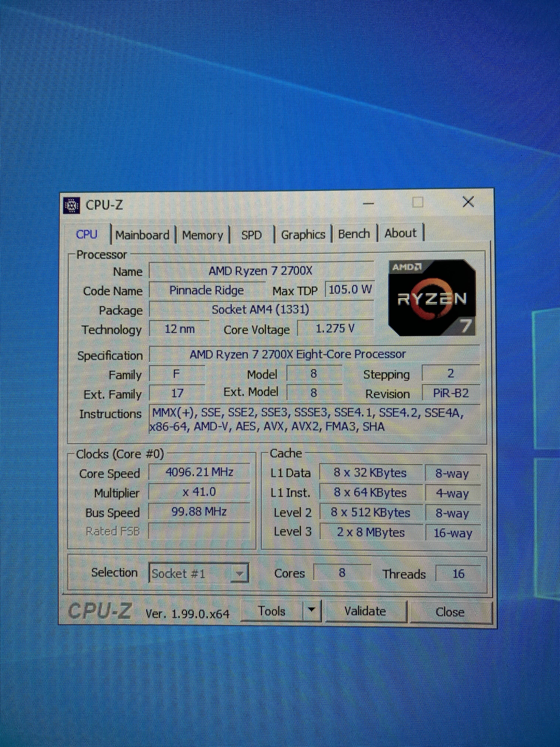This screenshot has width=560, height=747.
Task: Click the Tools button
Action: coord(272,611)
